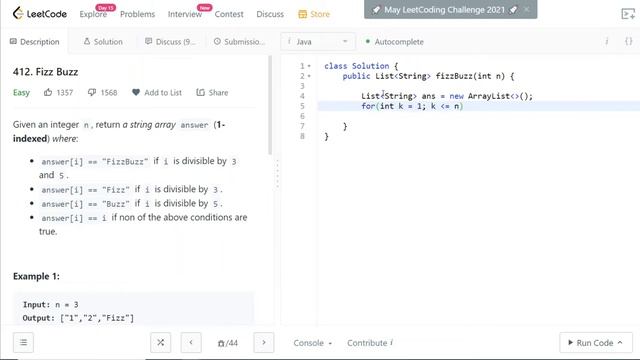Click the Contribute link
The image size is (640, 360).
[370, 343]
